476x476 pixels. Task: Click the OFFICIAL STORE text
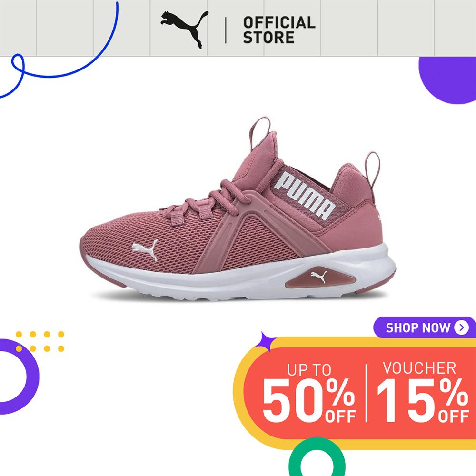[x=279, y=30]
